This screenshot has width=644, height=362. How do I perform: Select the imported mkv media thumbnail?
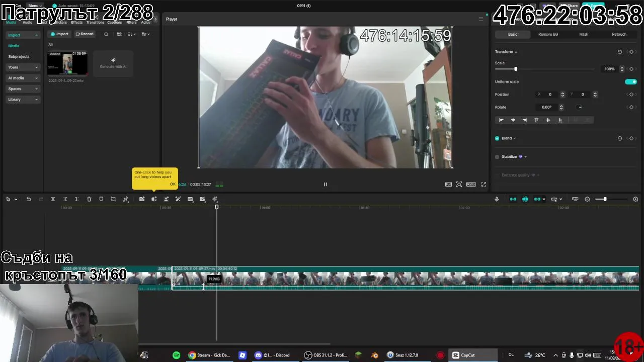67,63
